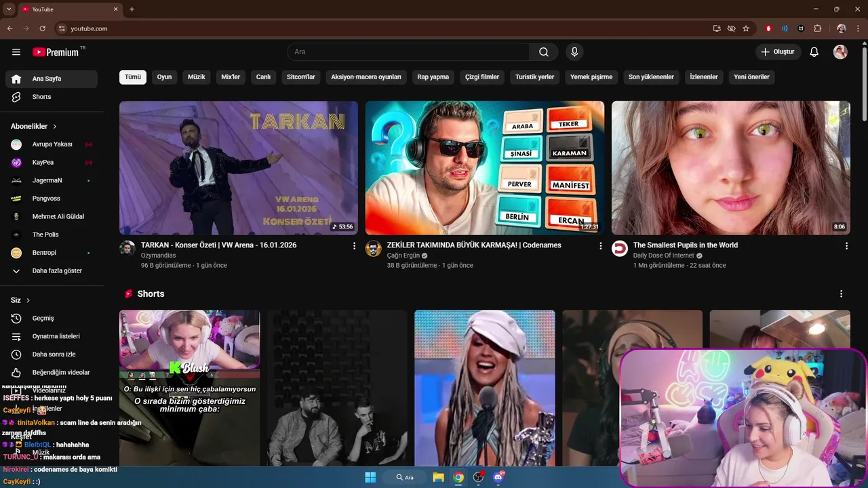
Task: Focus the Ara search field
Action: coord(408,52)
